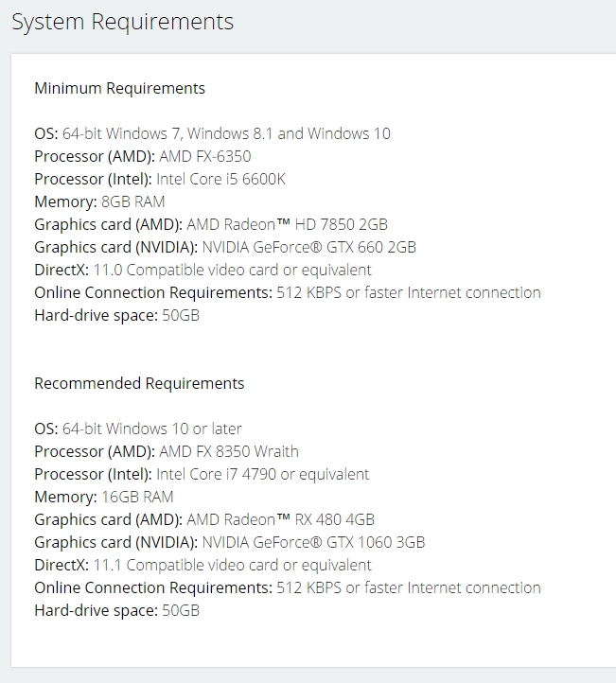Click the AMD Radeon RX 480 4GB text
This screenshot has height=683, width=616.
(x=280, y=519)
